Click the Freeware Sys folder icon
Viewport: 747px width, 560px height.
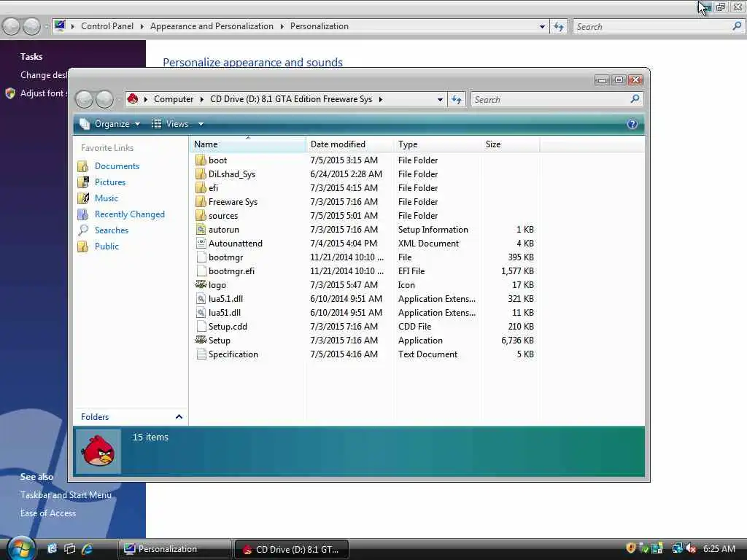tap(201, 201)
